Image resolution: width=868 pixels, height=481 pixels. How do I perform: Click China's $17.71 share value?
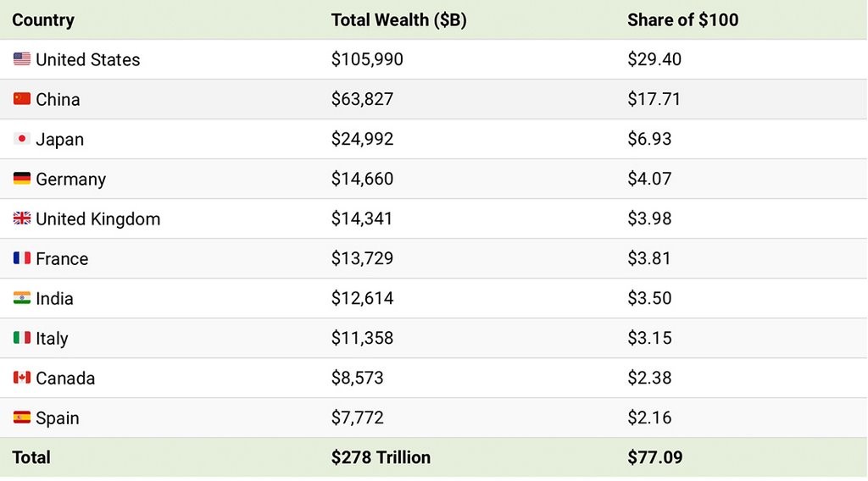(654, 99)
